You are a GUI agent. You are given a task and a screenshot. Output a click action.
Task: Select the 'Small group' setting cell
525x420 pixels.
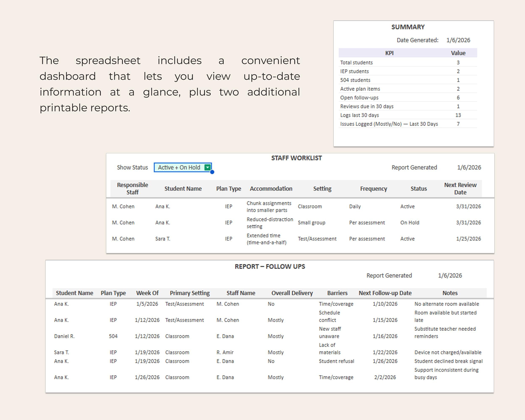pyautogui.click(x=311, y=223)
